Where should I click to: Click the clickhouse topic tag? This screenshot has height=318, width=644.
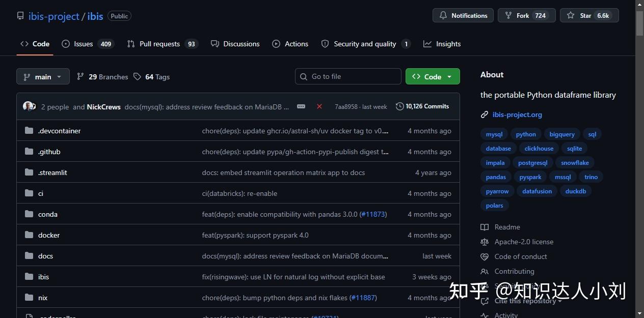539,149
